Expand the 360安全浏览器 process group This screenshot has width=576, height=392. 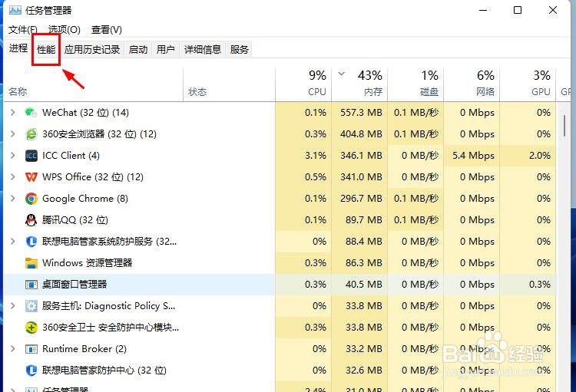[x=13, y=134]
